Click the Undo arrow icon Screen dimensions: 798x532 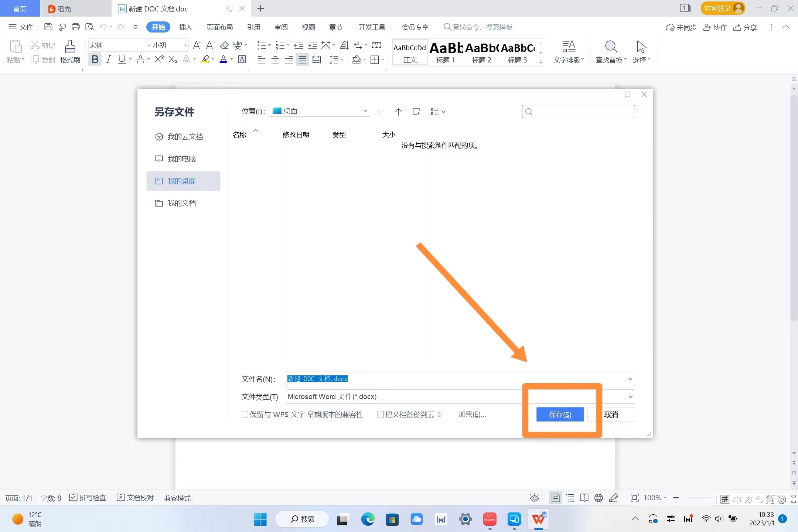point(103,27)
